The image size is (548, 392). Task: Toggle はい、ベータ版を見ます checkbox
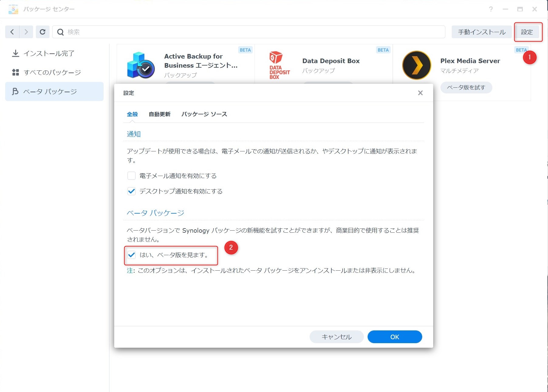[x=132, y=255]
